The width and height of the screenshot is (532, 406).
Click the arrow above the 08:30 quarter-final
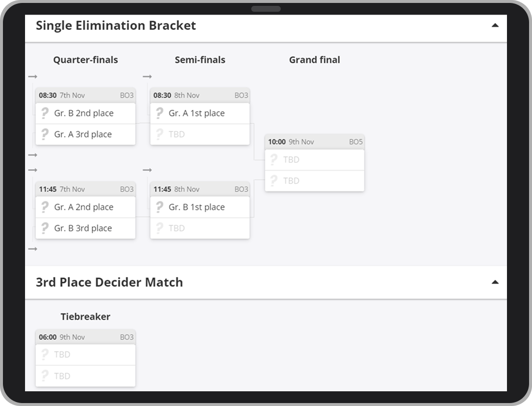pos(33,76)
